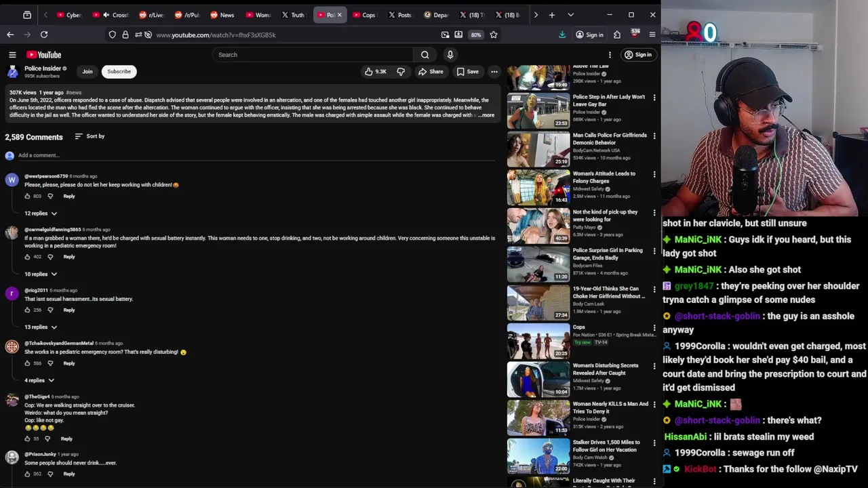868x488 pixels.
Task: Dislike the @westpearson6759 comment
Action: point(50,196)
